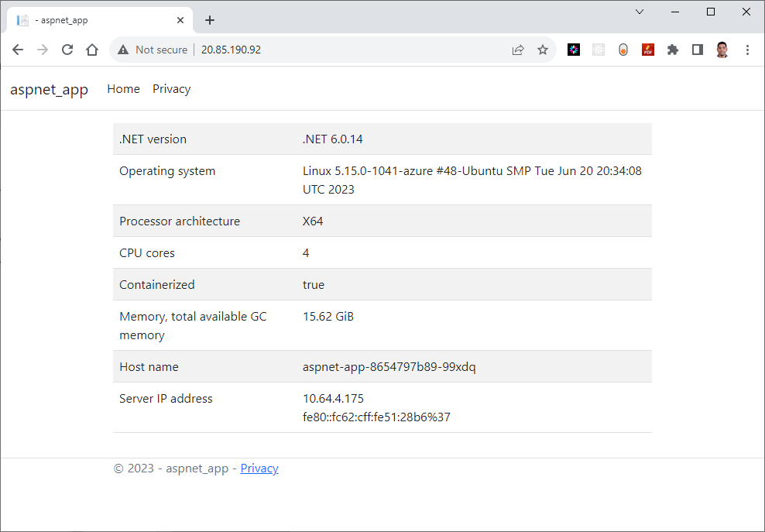Navigate to Home in navbar
The height and width of the screenshot is (532, 765).
(x=123, y=89)
